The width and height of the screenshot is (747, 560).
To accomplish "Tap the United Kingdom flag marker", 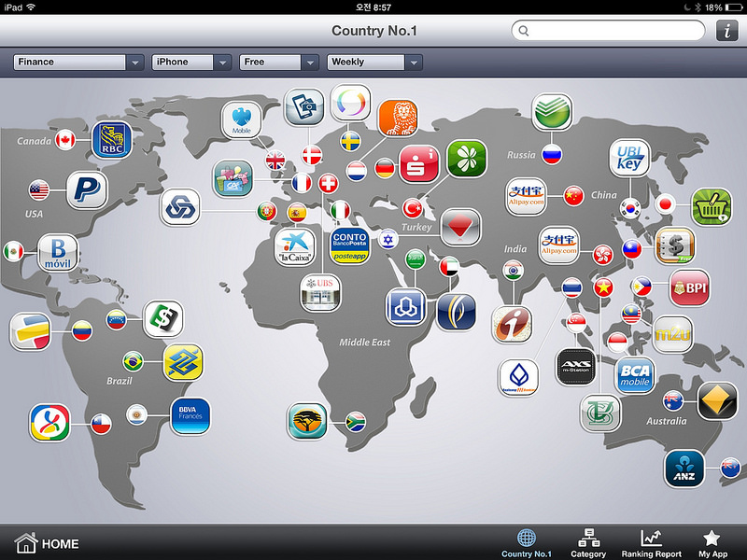I will click(x=275, y=161).
